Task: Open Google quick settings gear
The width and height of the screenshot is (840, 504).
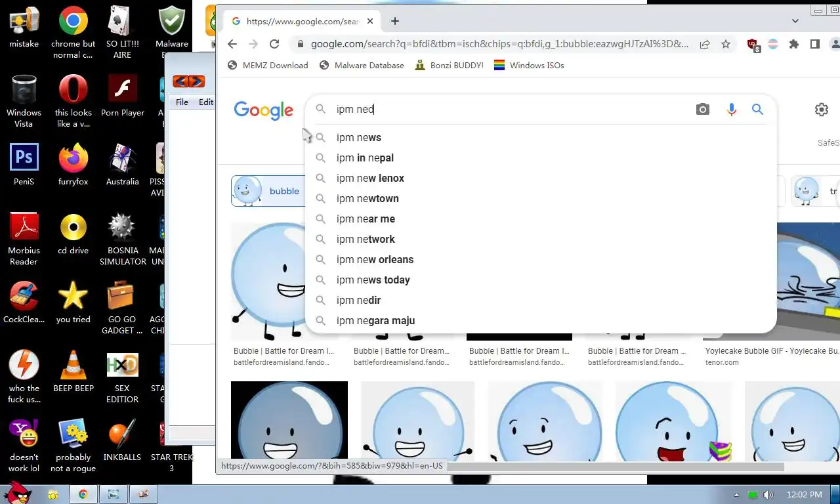Action: [822, 110]
